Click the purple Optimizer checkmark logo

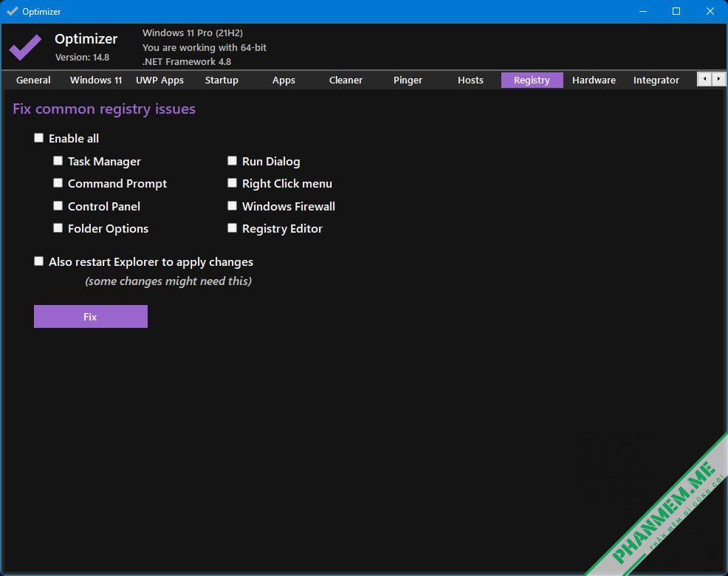(x=25, y=47)
